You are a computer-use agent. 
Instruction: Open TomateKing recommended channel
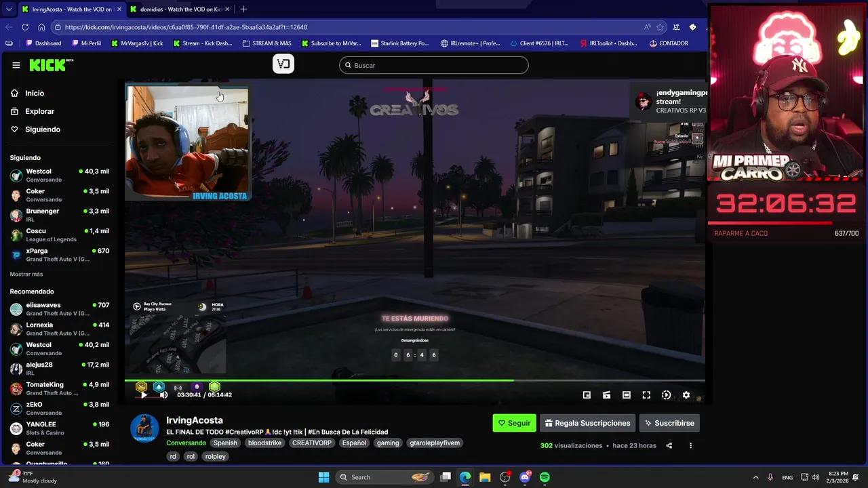[x=60, y=388]
